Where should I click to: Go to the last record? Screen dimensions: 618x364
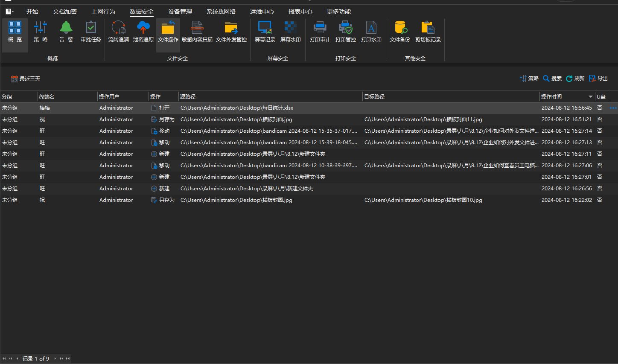68,358
